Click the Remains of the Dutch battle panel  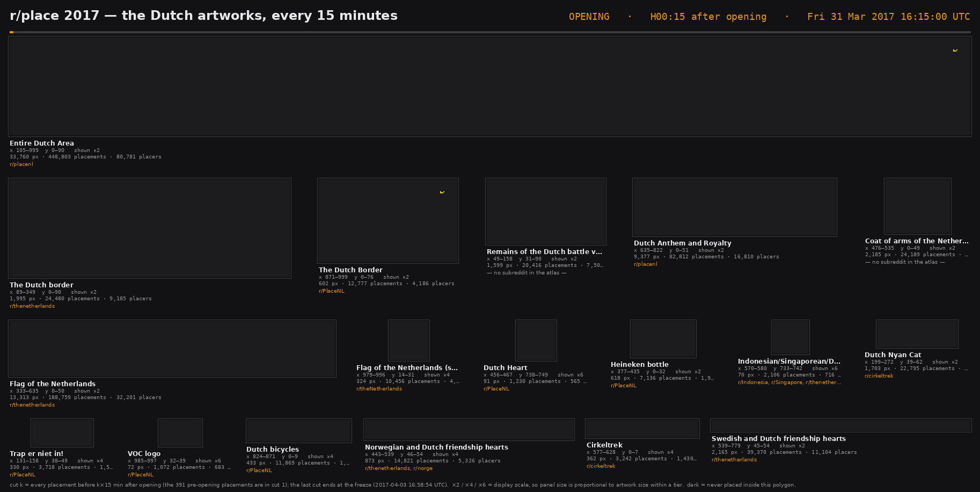pos(546,212)
